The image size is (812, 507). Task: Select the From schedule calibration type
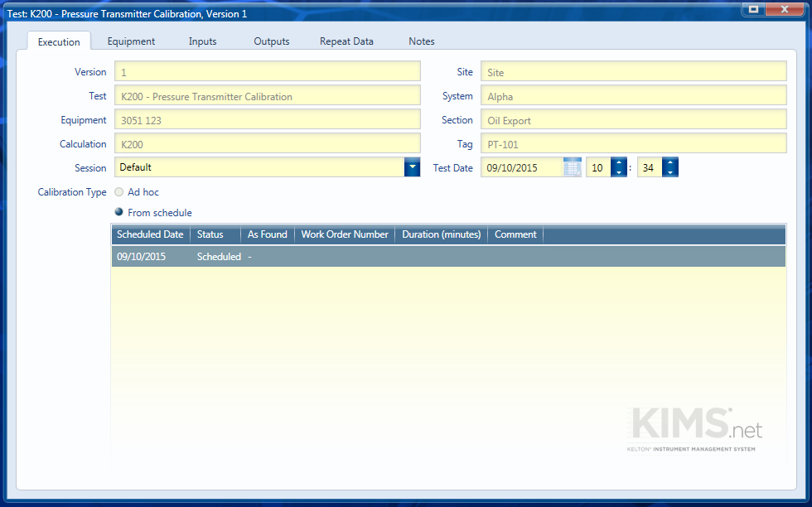point(119,212)
